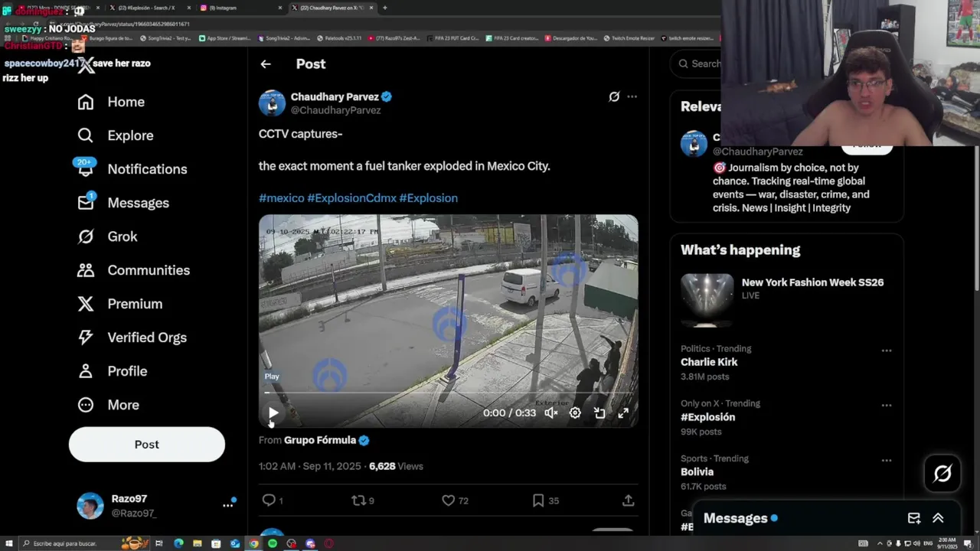Open the Charlie Kirk trending topic

(709, 362)
